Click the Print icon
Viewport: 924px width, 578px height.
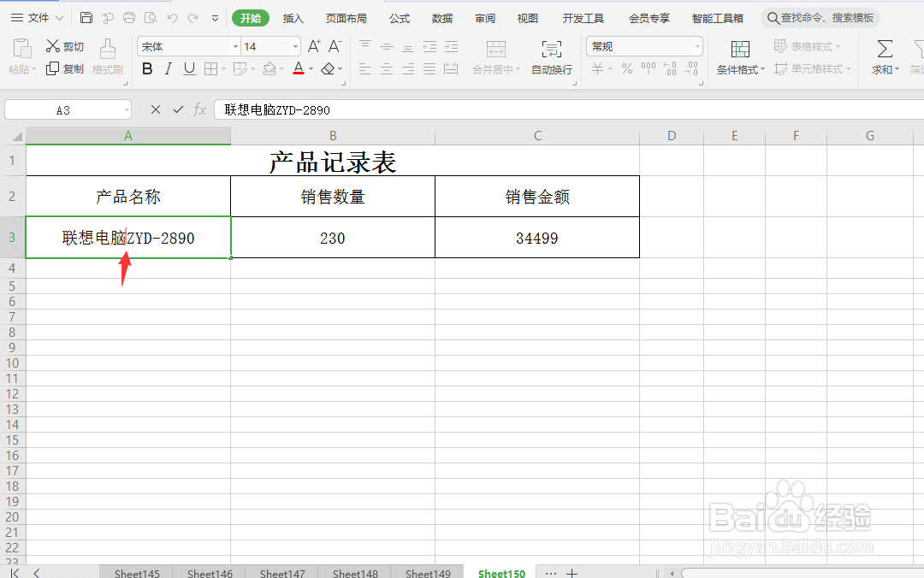click(129, 18)
